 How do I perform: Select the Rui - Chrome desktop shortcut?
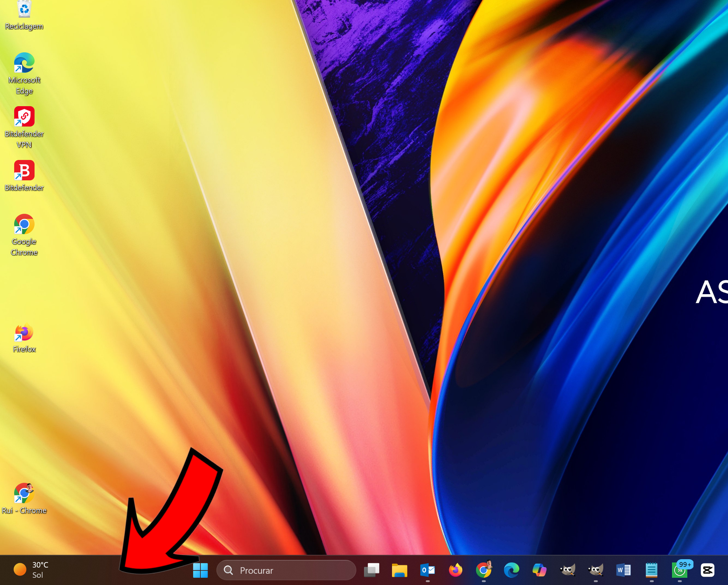coord(24,498)
